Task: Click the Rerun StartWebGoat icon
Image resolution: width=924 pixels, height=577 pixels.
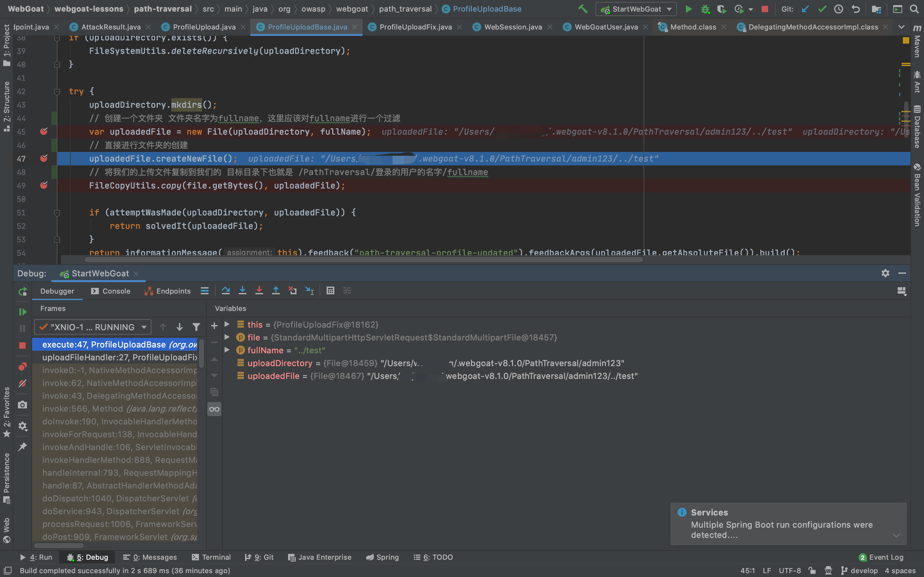Action: click(x=22, y=292)
